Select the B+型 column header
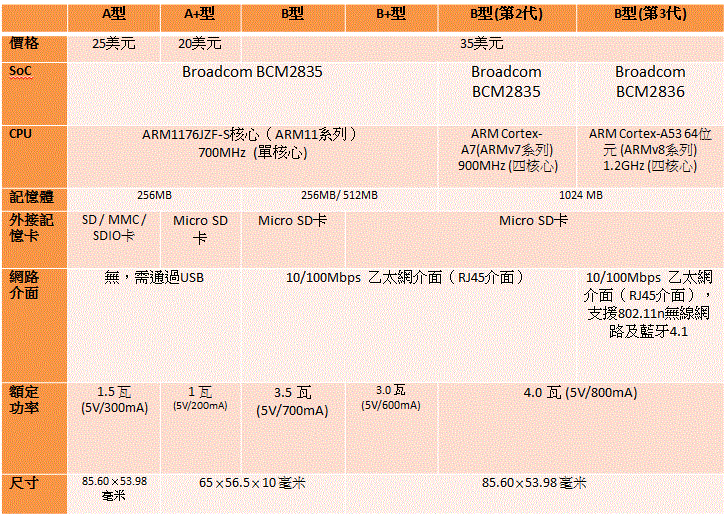This screenshot has height=520, width=725. pos(391,18)
